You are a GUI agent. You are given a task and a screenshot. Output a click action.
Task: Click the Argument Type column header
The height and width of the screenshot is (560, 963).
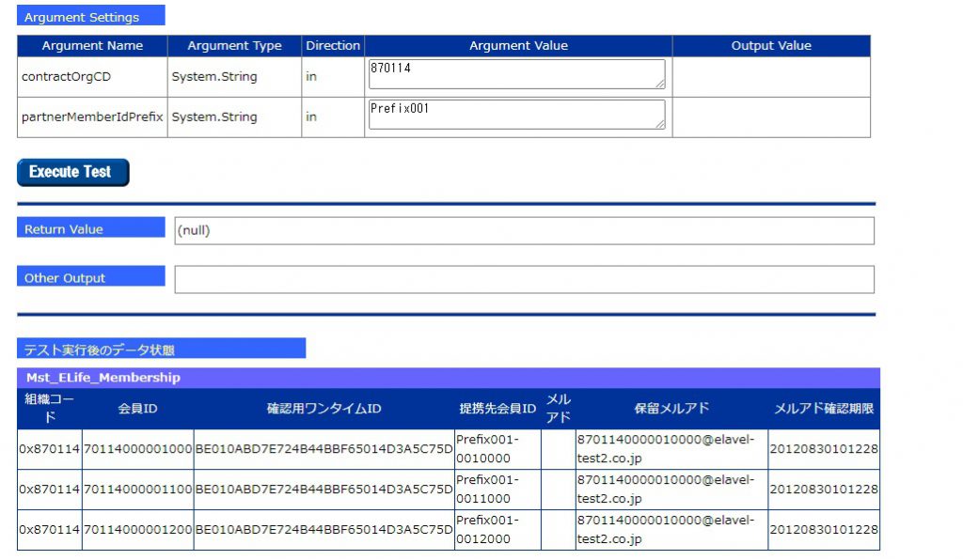pos(234,46)
